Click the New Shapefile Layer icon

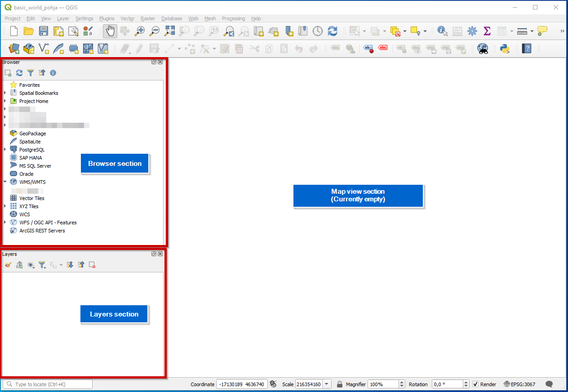pyautogui.click(x=44, y=49)
